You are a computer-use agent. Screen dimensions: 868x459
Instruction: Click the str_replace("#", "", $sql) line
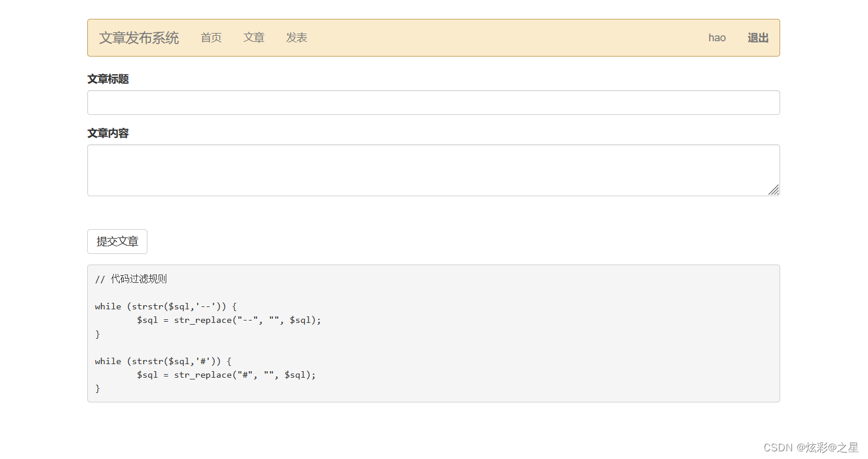pos(226,375)
